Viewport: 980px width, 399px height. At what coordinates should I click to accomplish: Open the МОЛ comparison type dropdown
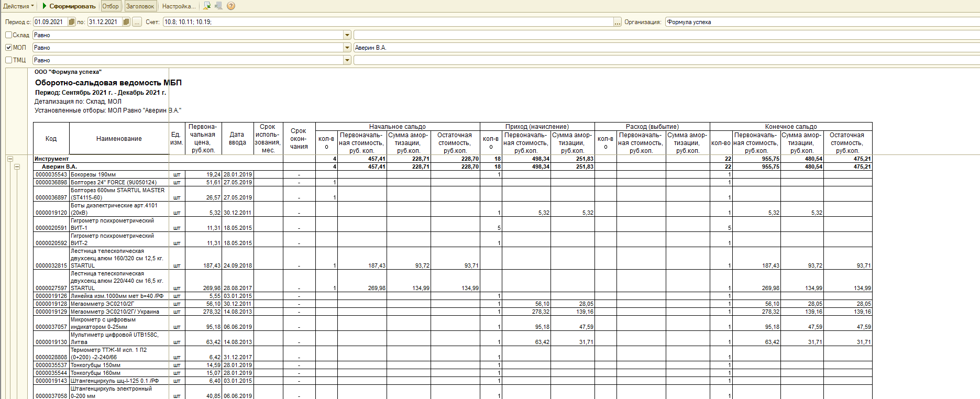347,48
